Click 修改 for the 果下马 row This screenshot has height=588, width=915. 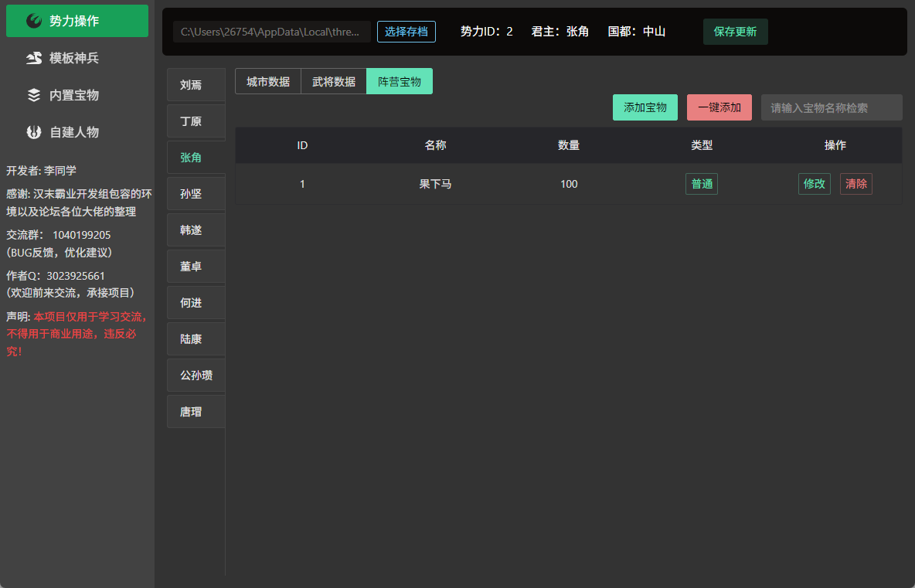(x=814, y=184)
